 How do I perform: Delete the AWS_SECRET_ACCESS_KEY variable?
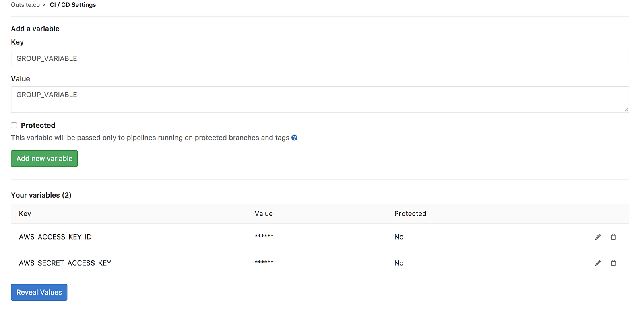(x=613, y=263)
